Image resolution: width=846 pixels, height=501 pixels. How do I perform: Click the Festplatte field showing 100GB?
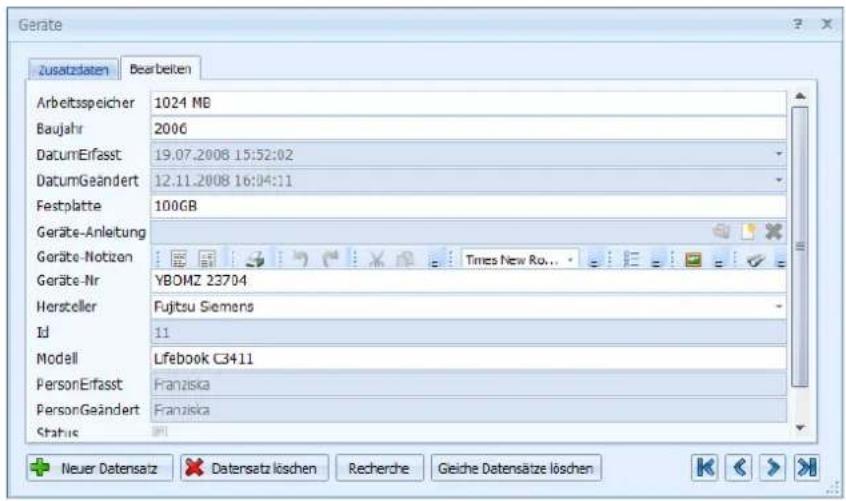click(x=468, y=206)
